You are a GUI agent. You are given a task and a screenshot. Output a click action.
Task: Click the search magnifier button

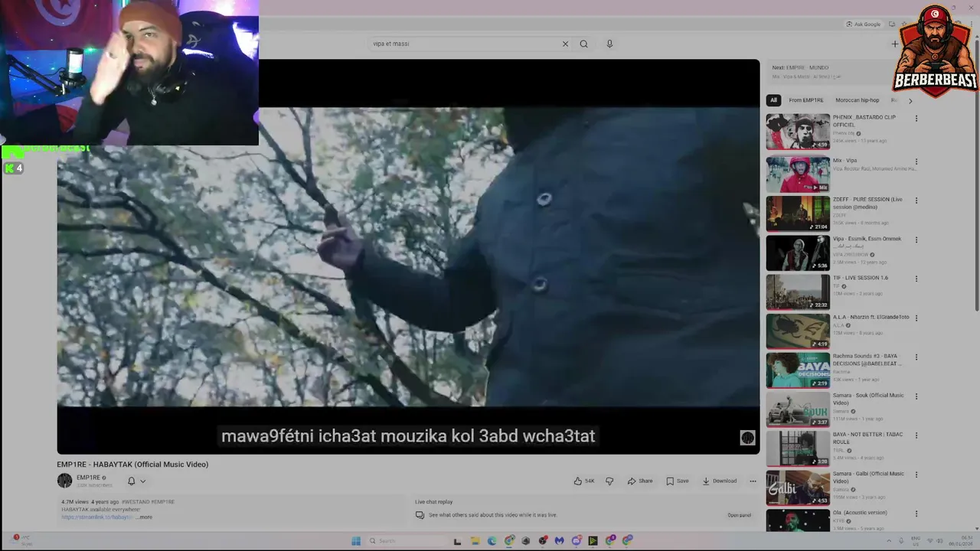[583, 44]
